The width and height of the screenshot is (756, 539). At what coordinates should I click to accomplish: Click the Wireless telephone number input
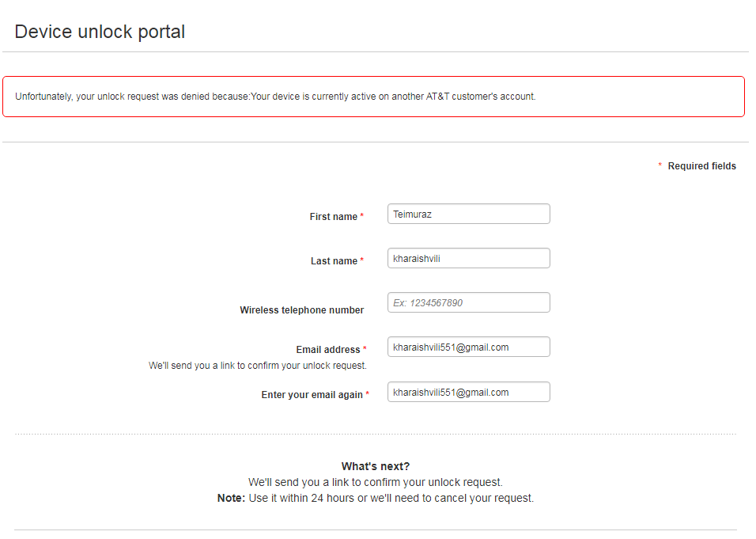468,302
